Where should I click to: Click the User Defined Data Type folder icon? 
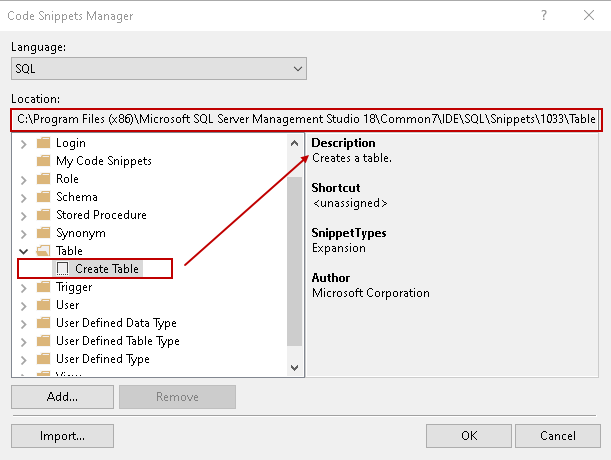pos(43,323)
